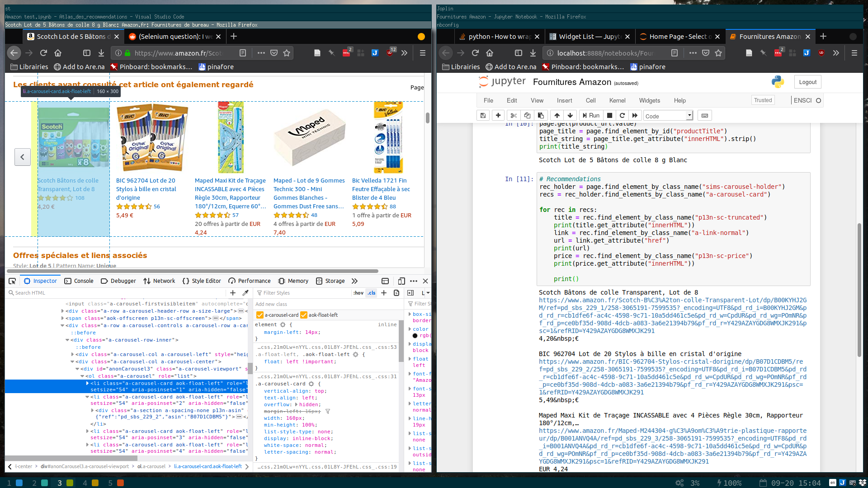This screenshot has width=868, height=488.
Task: Uncheck the aok-float-left class checkbox
Action: [304, 315]
